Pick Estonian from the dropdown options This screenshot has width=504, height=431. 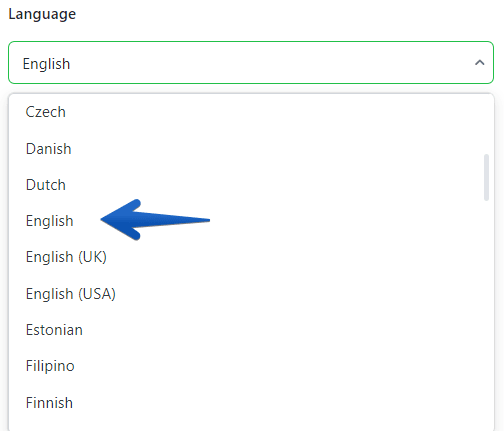point(251,330)
